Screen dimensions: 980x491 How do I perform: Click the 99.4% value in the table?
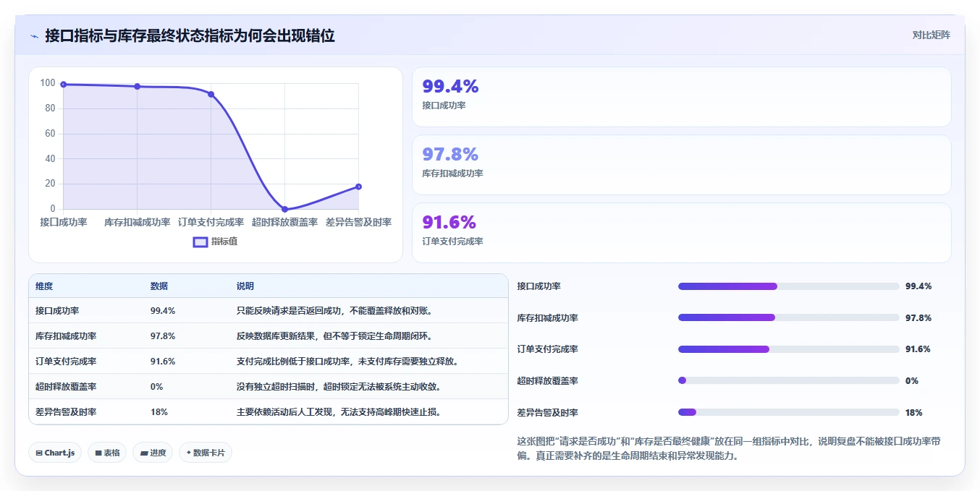163,311
